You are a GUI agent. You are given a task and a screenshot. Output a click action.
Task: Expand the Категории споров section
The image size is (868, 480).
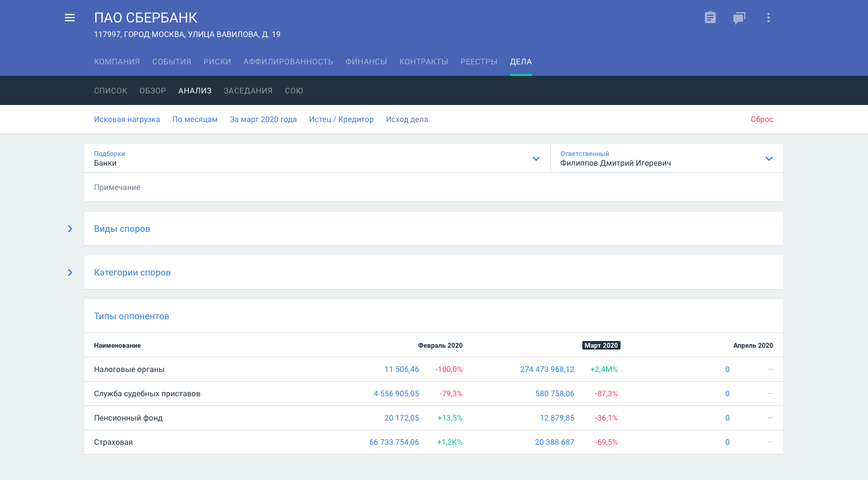(x=70, y=272)
